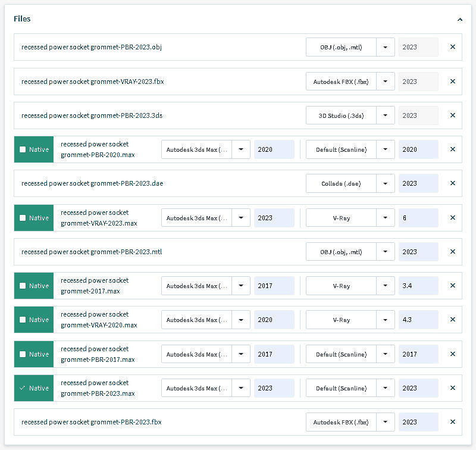The height and width of the screenshot is (450, 476).
Task: Click the V-Ray version field showing 6
Action: (x=418, y=218)
